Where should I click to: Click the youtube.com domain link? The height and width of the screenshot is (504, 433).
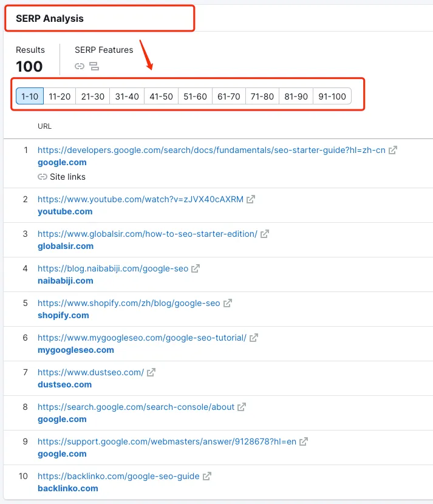pos(65,211)
